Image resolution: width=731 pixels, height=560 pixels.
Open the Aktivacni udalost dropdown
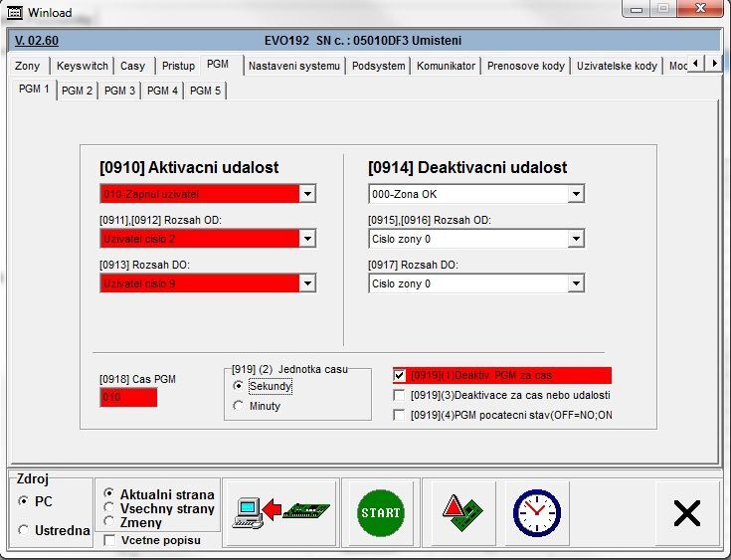307,194
